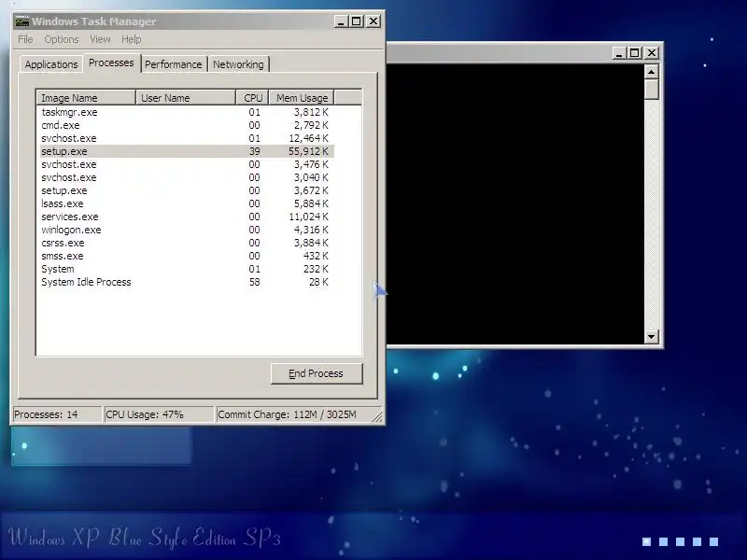Click the 55,912 K memory value
747x560 pixels.
coord(308,151)
